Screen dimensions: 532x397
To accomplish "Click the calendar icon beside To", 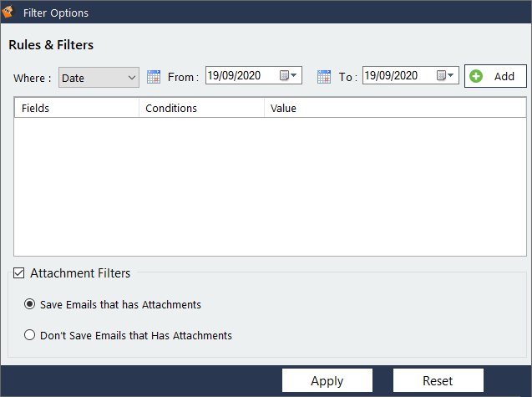I will 324,77.
